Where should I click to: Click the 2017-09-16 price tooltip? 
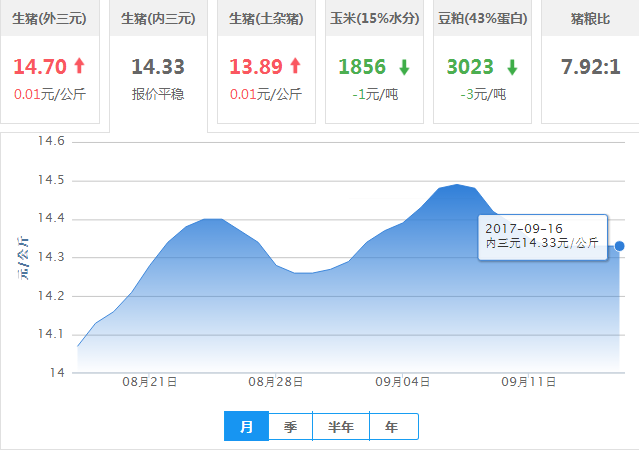(x=542, y=236)
